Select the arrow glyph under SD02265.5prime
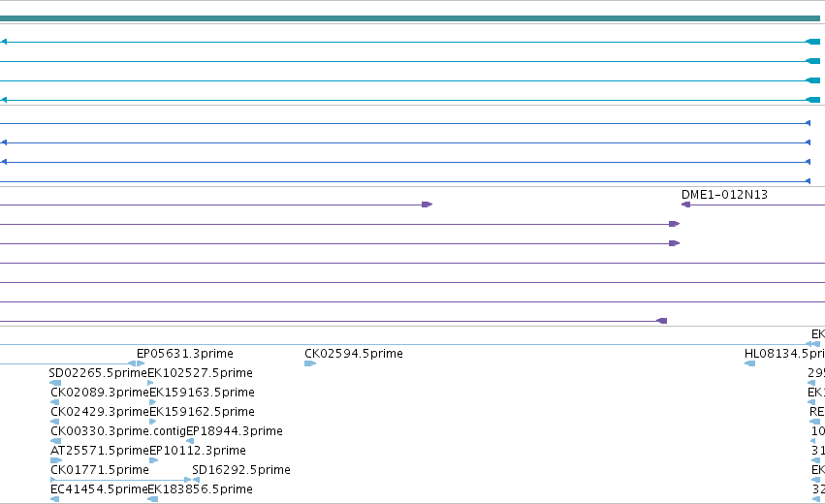 pos(55,383)
